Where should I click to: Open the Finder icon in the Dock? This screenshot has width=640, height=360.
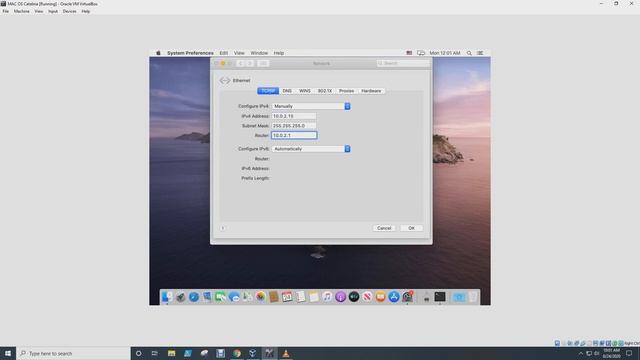tap(167, 297)
